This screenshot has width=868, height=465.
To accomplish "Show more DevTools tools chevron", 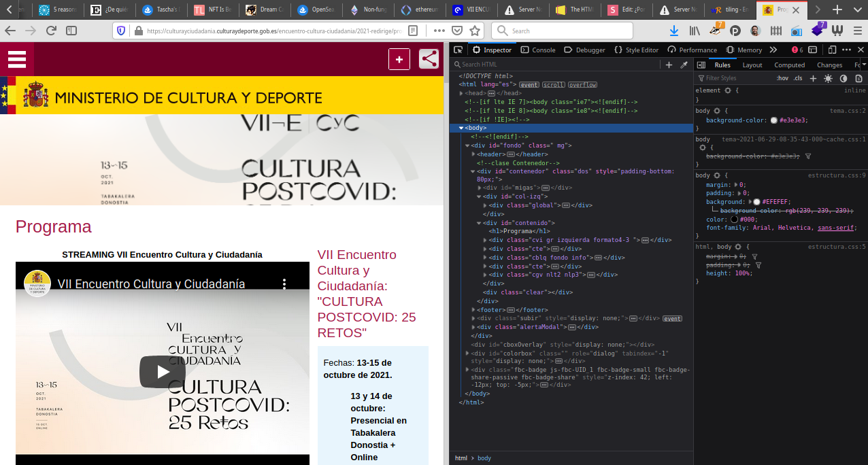I will coord(773,50).
